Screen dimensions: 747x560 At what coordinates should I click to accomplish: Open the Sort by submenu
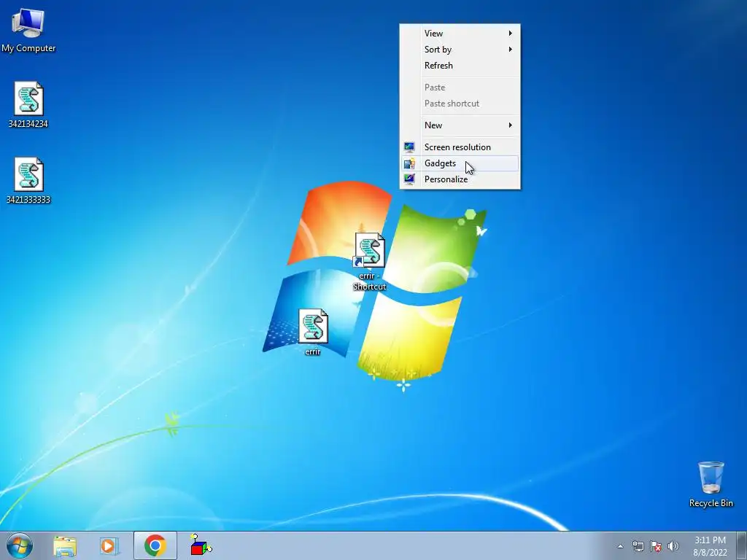click(x=460, y=50)
